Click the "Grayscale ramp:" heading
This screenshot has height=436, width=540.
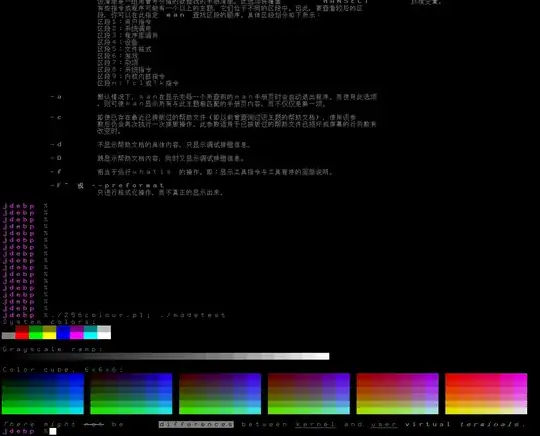[x=53, y=349]
